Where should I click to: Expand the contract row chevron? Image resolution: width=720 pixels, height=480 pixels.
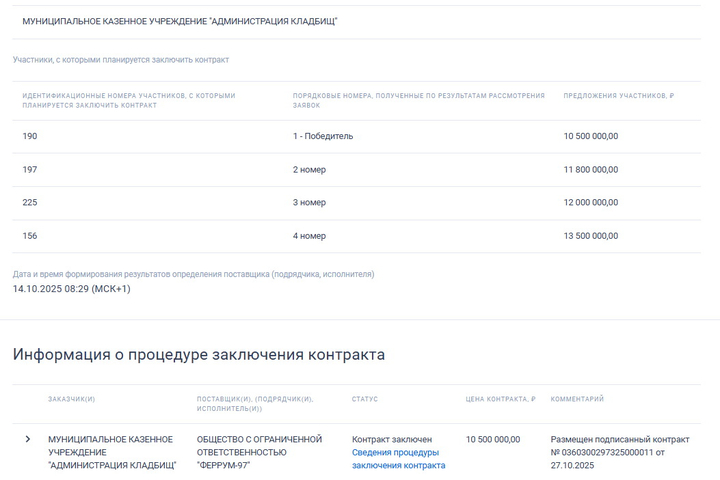(28, 439)
